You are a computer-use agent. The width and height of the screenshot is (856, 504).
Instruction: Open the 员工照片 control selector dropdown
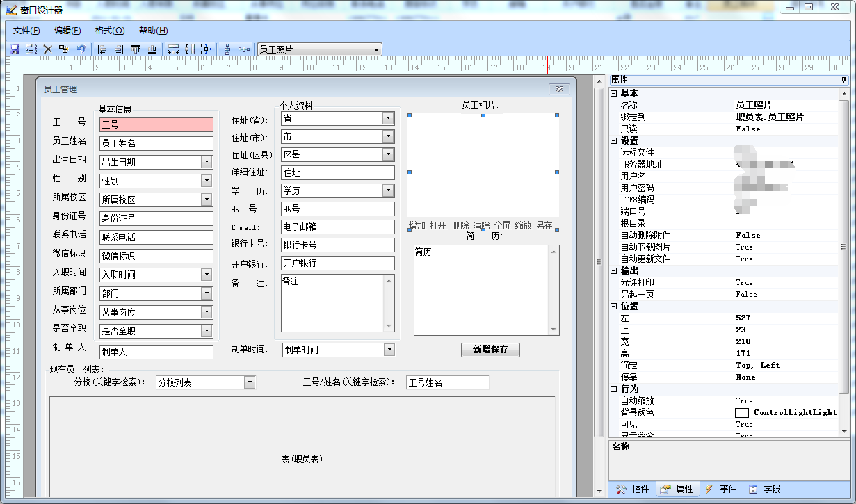pyautogui.click(x=376, y=49)
